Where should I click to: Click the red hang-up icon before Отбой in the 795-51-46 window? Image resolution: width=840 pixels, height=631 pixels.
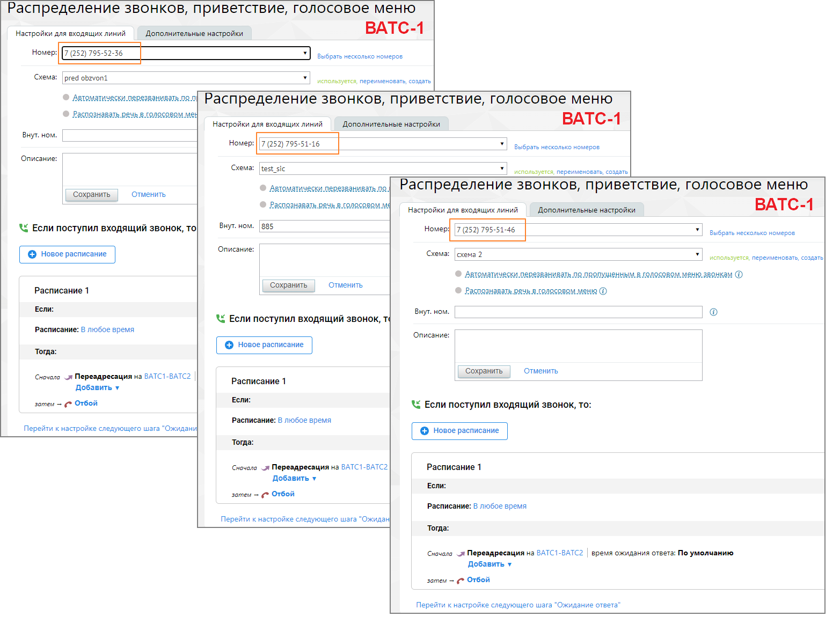(x=461, y=580)
